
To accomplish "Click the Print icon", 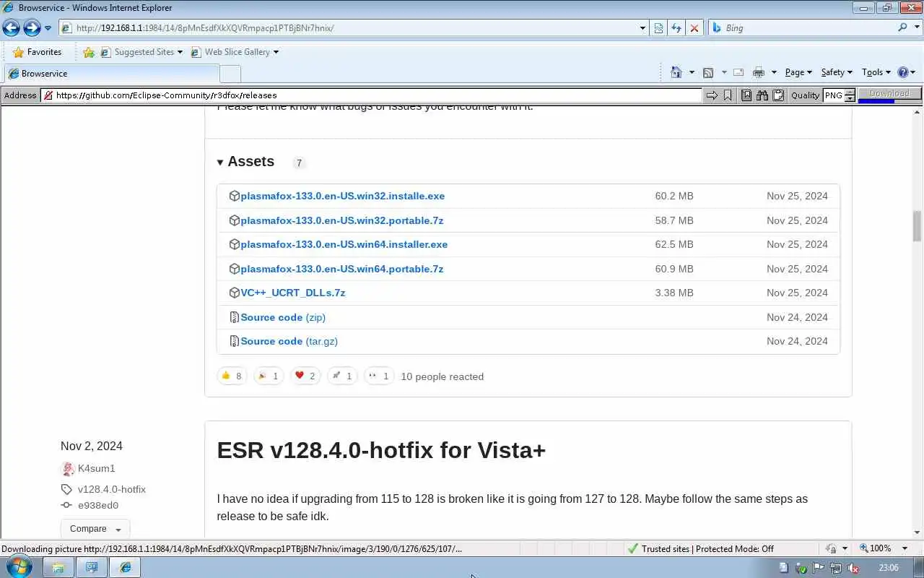I will [x=758, y=72].
